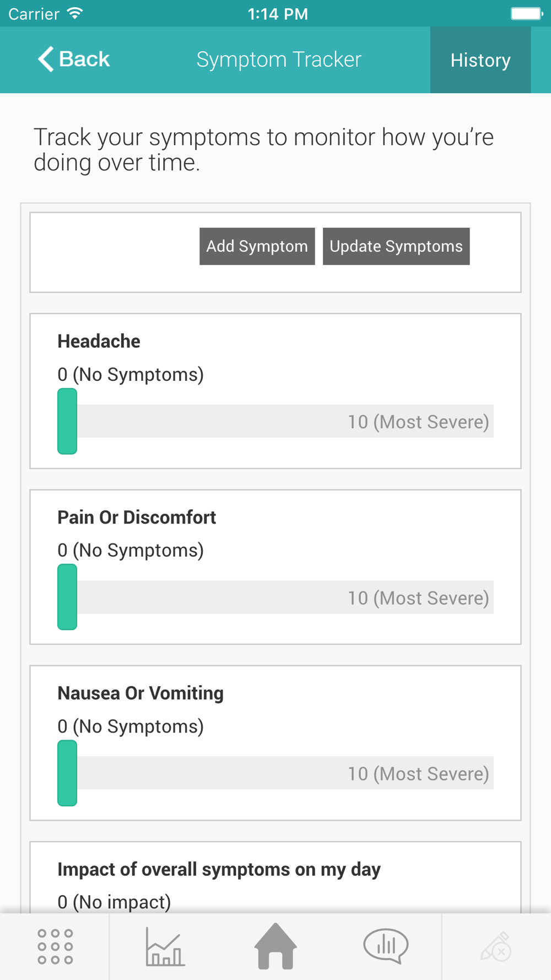
Task: Tap the battery indicator icon
Action: pos(527,13)
